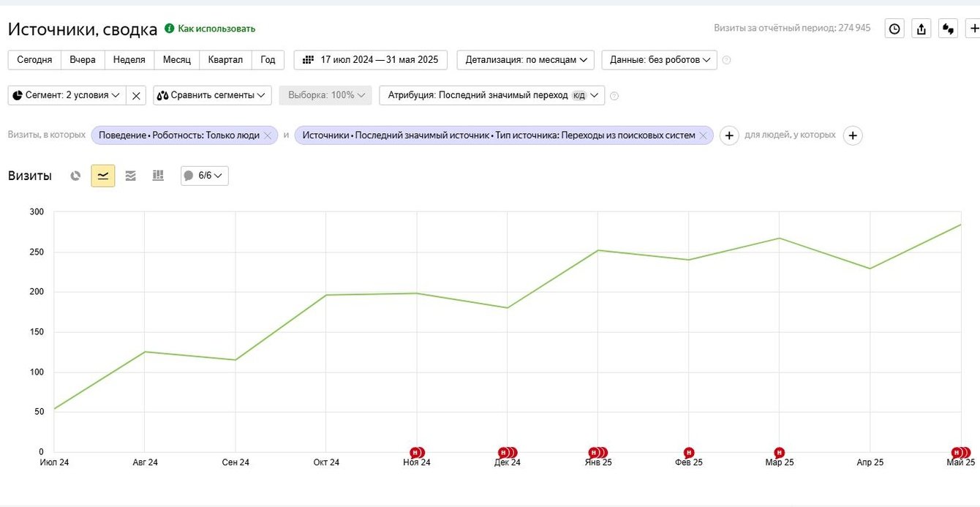Select the 'Квартал' period
This screenshot has width=980, height=507.
click(x=225, y=60)
